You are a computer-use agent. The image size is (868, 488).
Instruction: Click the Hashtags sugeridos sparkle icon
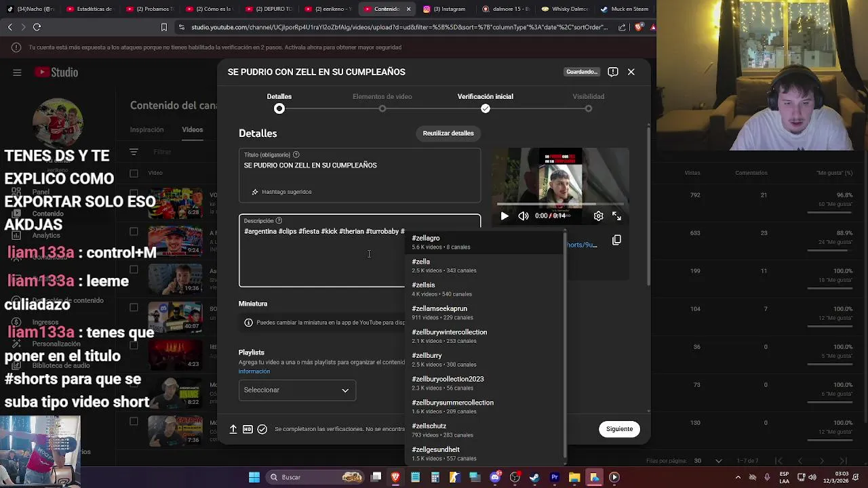pyautogui.click(x=255, y=192)
